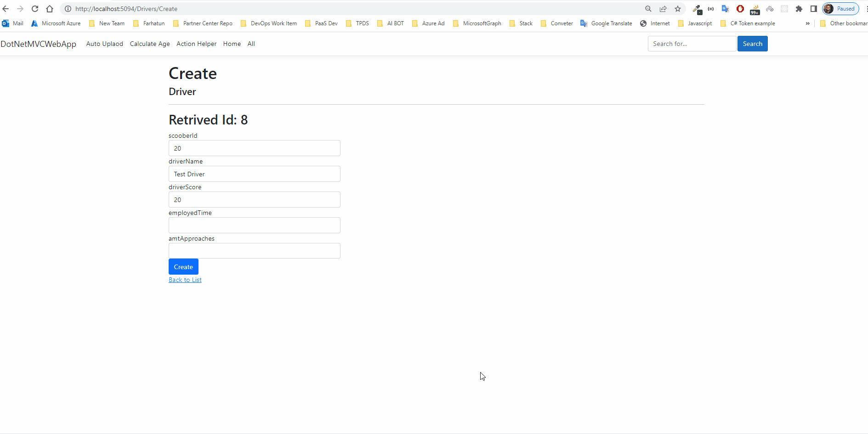Follow the Back to List link
This screenshot has width=868, height=434.
[x=185, y=280]
